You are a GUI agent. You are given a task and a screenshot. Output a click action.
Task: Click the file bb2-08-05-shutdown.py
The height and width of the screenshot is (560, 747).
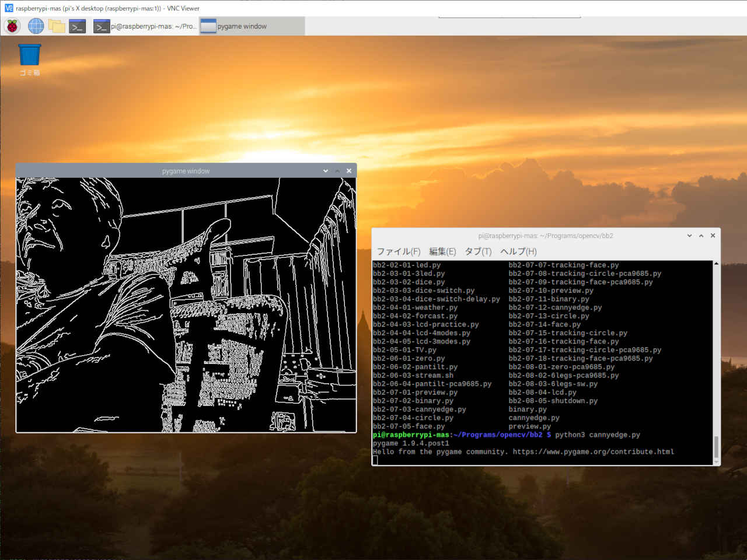tap(553, 401)
